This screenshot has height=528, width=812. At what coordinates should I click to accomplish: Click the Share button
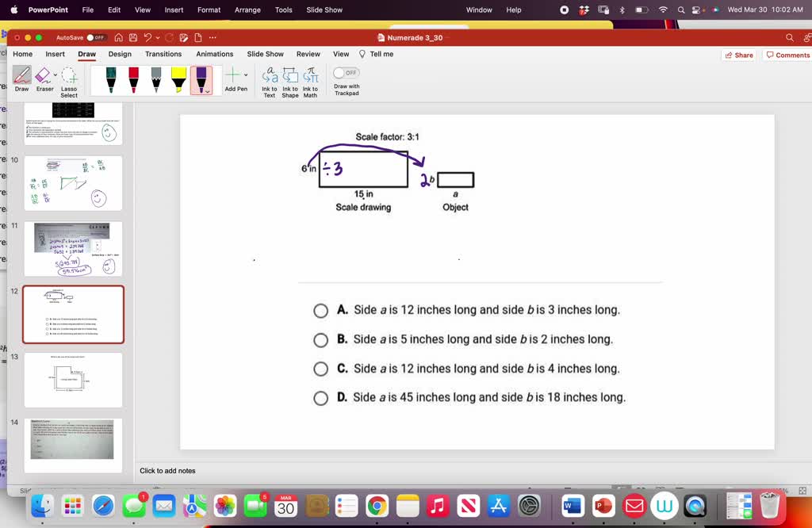click(x=739, y=55)
